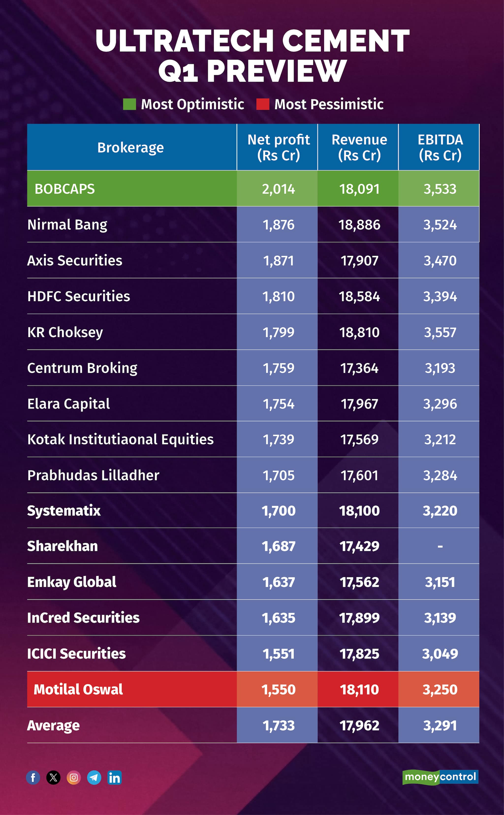Click Kotak Institutiaonal Equities row label
Image resolution: width=504 pixels, height=815 pixels.
point(120,440)
